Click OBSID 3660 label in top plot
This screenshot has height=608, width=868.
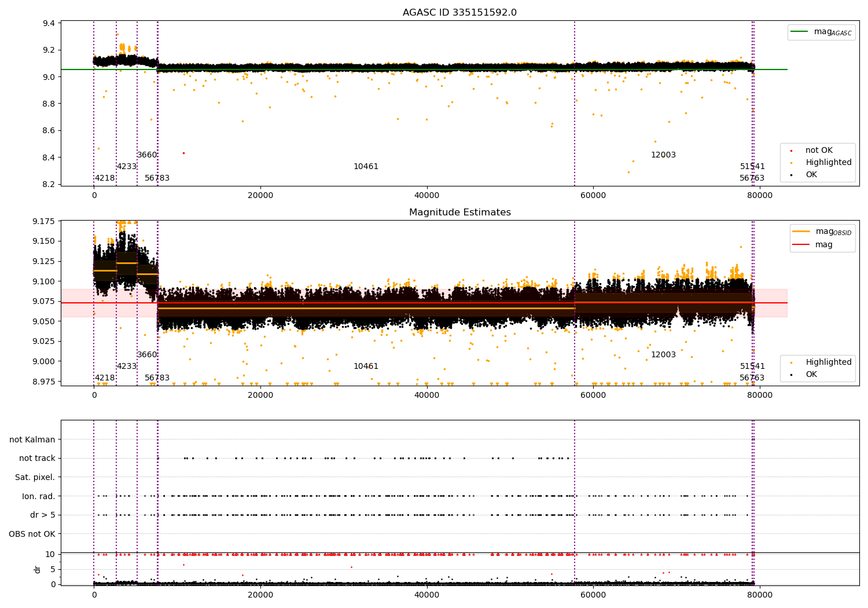(147, 155)
